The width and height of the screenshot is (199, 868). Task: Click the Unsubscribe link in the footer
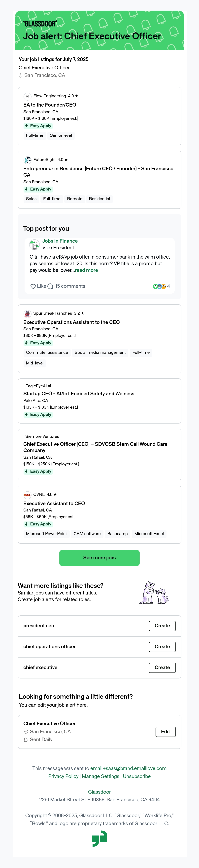coord(137,776)
